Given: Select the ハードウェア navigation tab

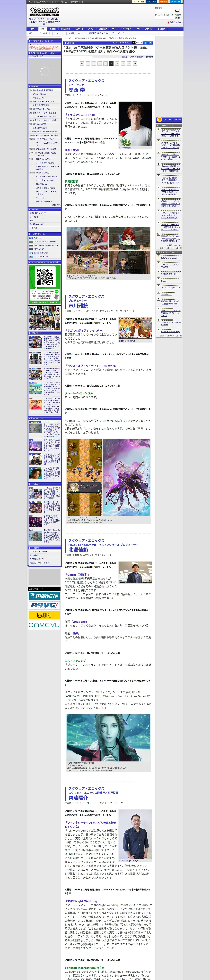Looking at the screenshot, I should pyautogui.click(x=126, y=29).
